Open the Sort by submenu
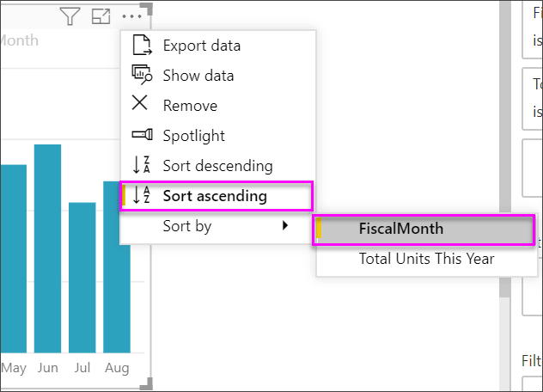 click(217, 226)
